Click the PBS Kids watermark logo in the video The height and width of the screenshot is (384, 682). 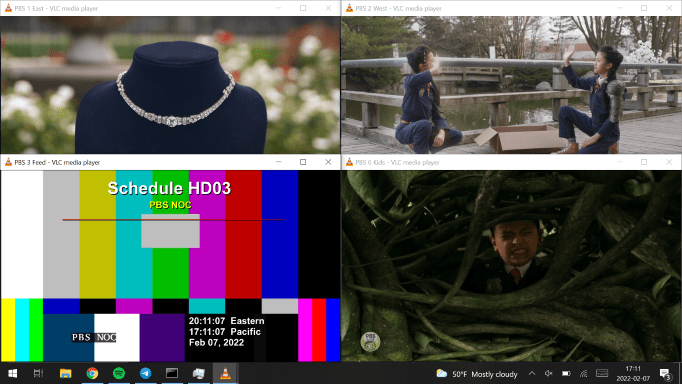click(x=371, y=341)
